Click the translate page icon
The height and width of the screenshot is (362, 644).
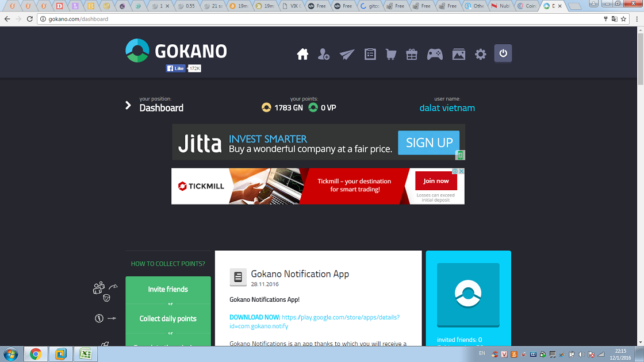point(615,19)
